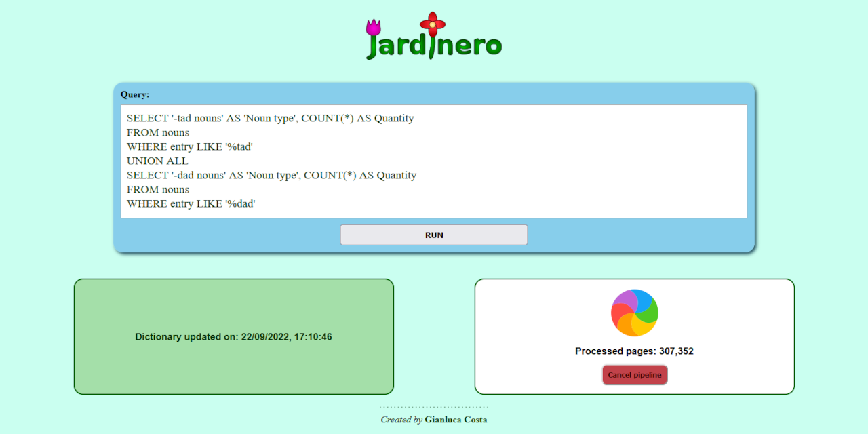Viewport: 868px width, 434px height.
Task: Click the spinning pipeline progress indicator
Action: 634,313
